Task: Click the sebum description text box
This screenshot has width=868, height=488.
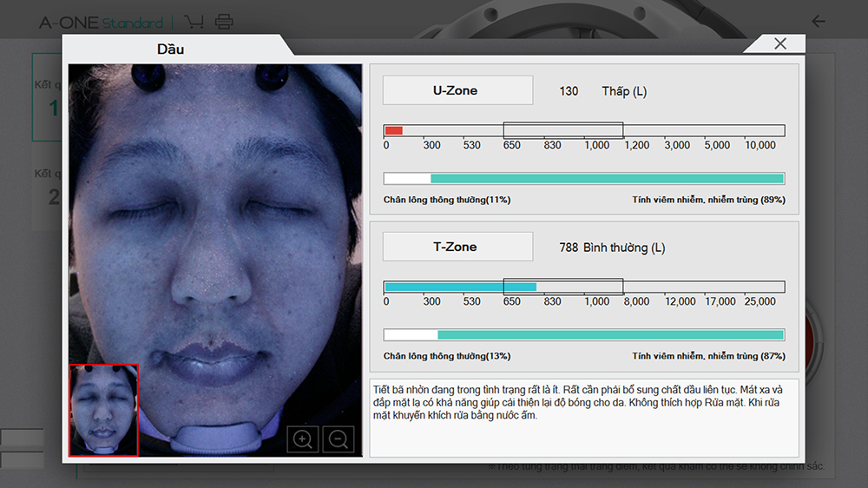Action: (x=584, y=417)
